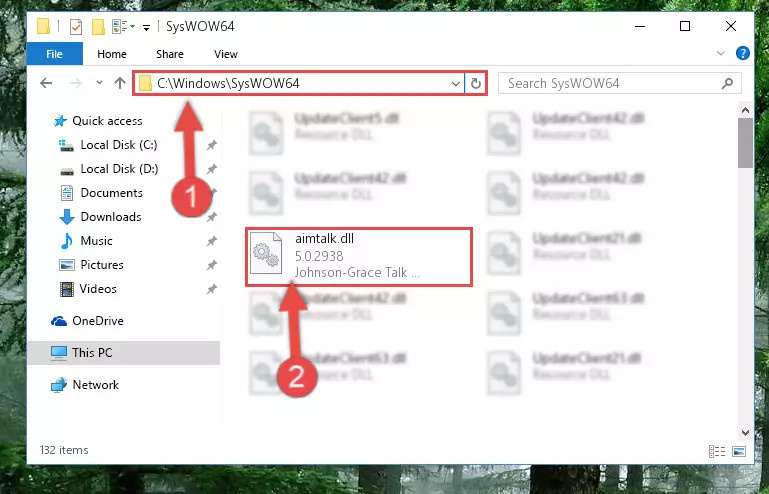Open the recent locations dropdown

click(99, 83)
